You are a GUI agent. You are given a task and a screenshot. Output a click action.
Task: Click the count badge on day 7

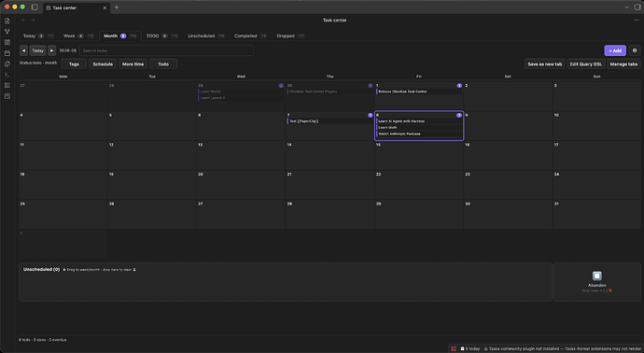click(370, 115)
